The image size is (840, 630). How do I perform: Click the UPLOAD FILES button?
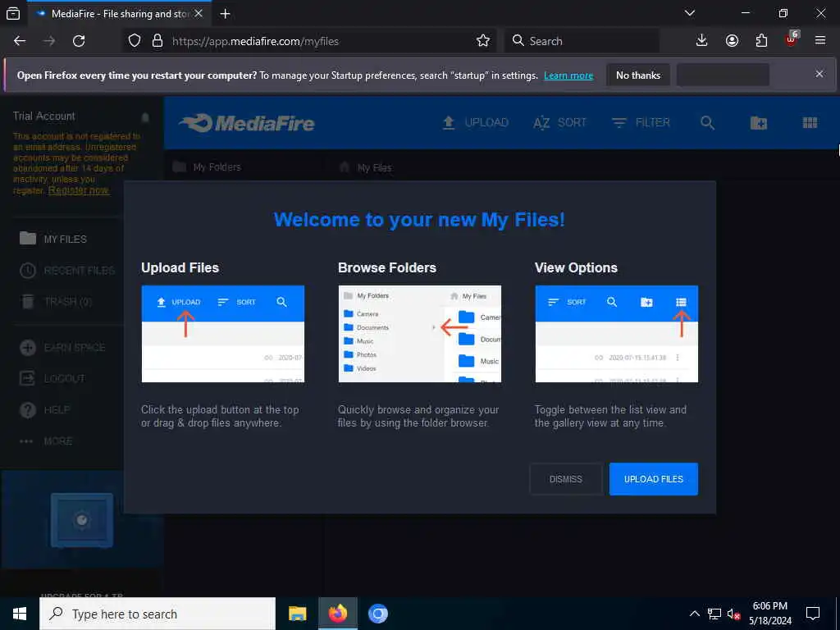pos(654,479)
